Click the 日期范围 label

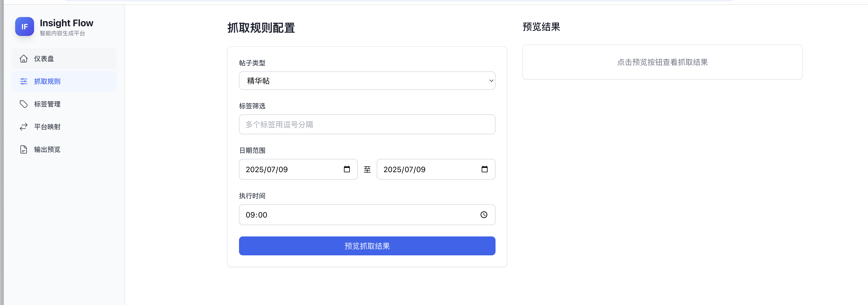tap(252, 150)
